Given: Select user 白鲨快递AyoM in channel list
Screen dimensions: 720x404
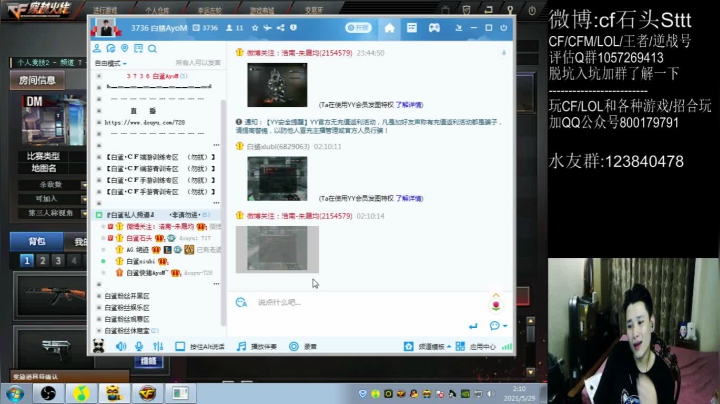Looking at the screenshot, I should 147,273.
